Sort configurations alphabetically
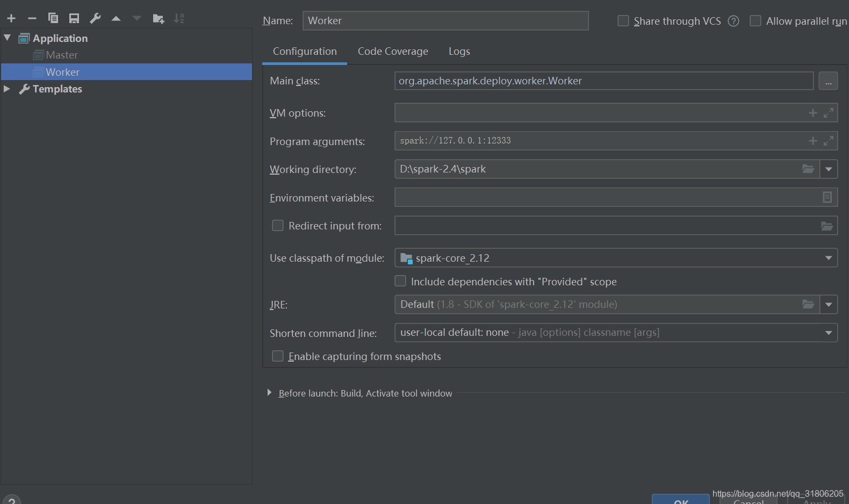The width and height of the screenshot is (849, 504). click(179, 18)
